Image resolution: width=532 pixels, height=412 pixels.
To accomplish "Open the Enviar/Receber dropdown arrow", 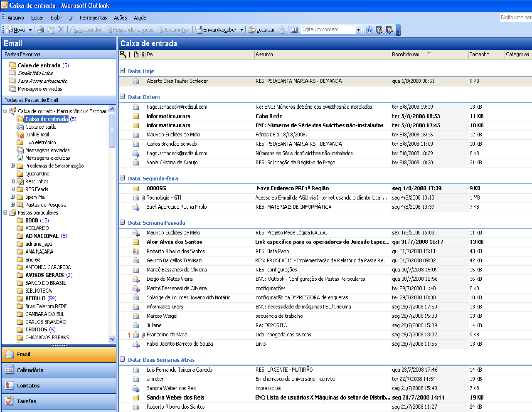I will click(x=241, y=30).
